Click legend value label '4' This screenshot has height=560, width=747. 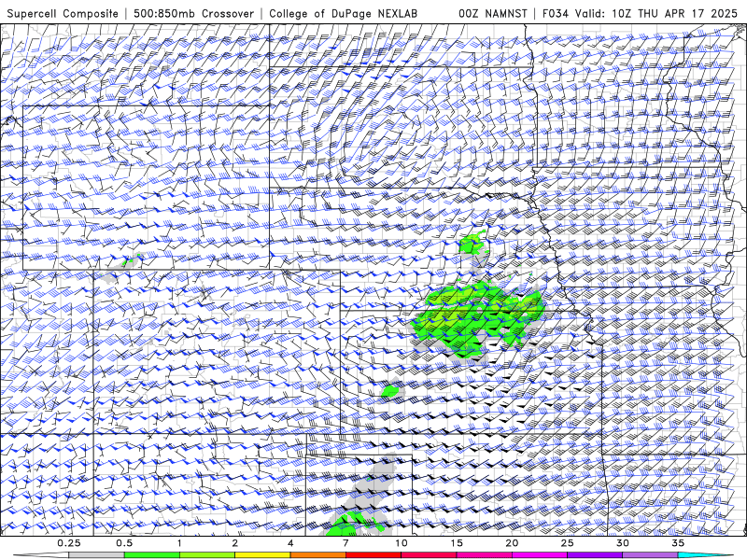point(290,543)
